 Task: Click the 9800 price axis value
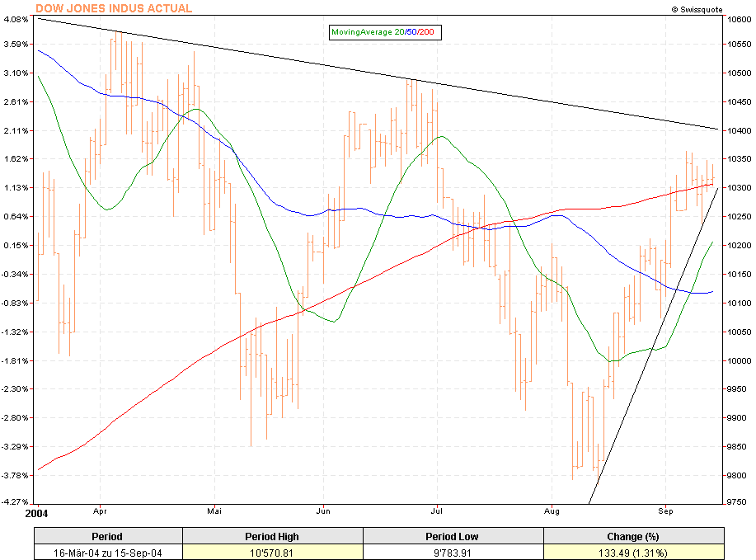click(x=737, y=476)
